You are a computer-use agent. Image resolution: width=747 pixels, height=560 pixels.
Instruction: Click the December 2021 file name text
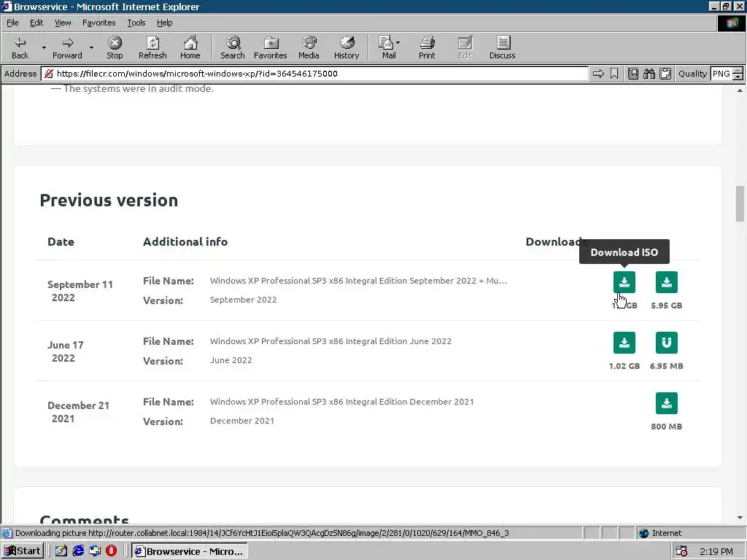(341, 402)
